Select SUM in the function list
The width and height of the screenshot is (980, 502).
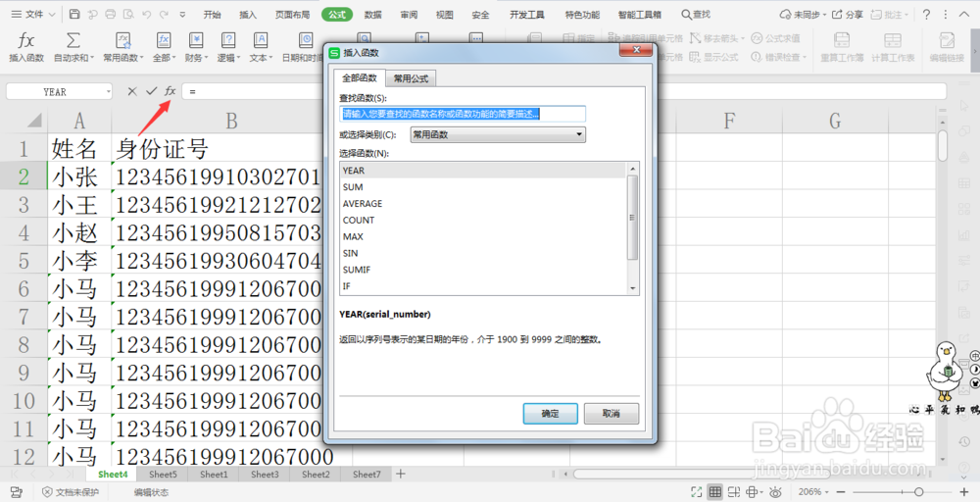coord(482,187)
